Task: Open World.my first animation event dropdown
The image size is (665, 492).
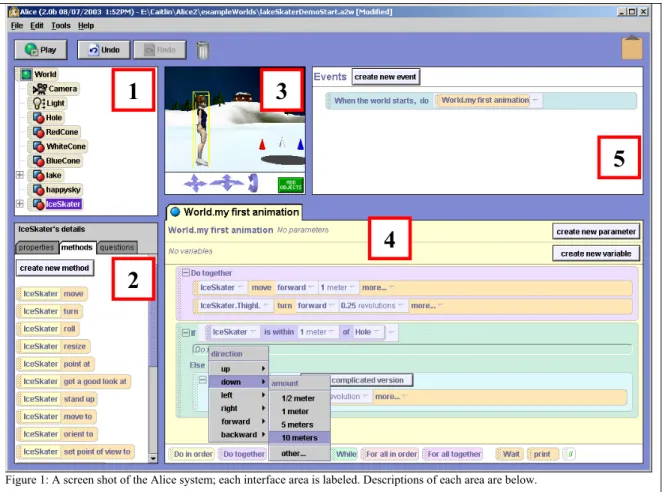Action: (535, 100)
